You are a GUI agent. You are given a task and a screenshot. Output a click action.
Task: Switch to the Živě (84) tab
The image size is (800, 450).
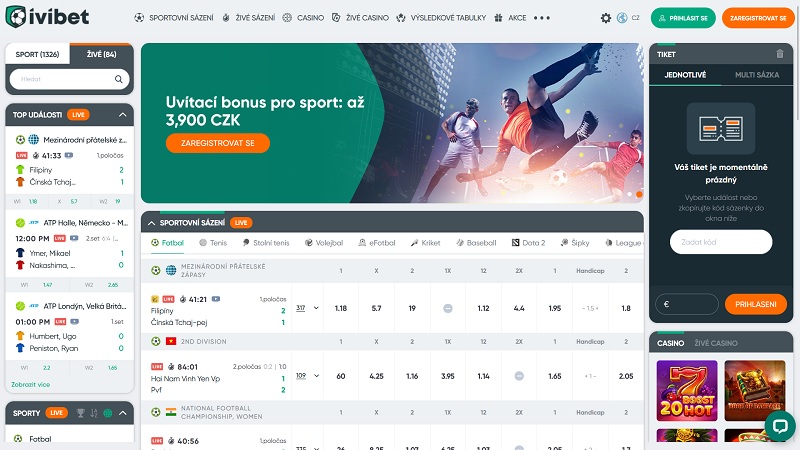(x=102, y=54)
